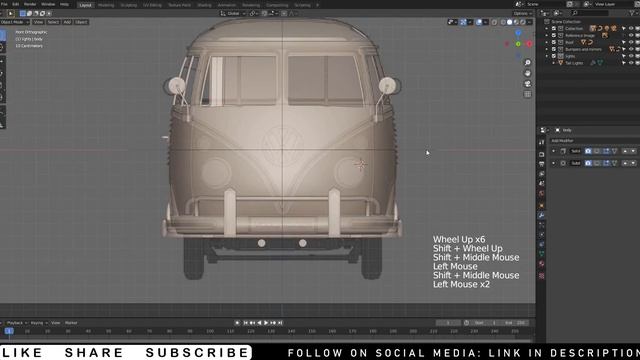Viewport: 640px width, 360px height.
Task: Toggle camera view using camera gizmo
Action: pos(527,84)
